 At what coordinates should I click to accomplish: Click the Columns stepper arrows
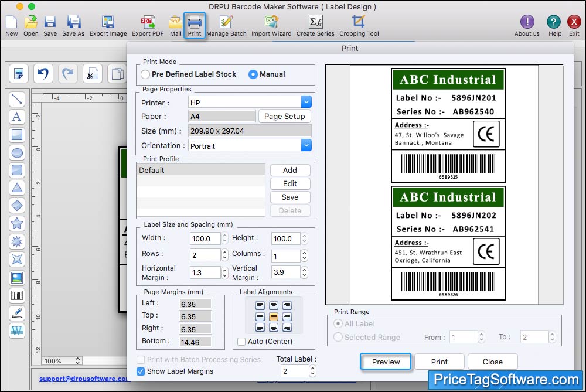[x=305, y=255]
